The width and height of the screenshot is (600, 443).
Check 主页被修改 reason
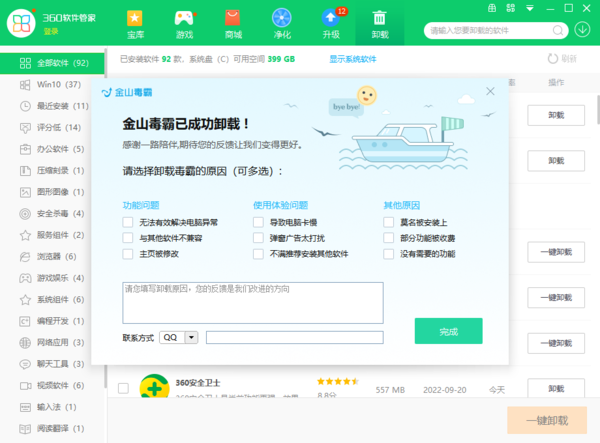(128, 254)
